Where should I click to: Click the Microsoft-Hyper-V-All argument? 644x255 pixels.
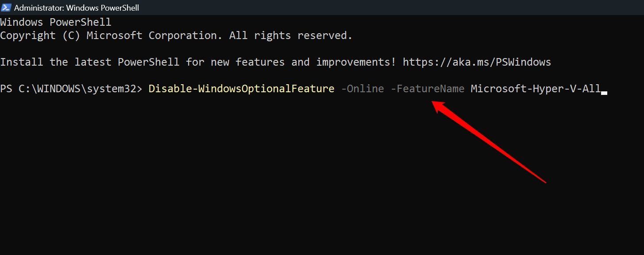536,89
